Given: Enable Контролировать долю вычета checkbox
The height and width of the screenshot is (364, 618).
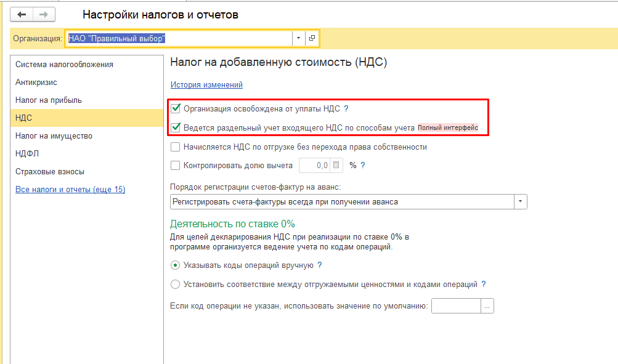Looking at the screenshot, I should point(176,165).
